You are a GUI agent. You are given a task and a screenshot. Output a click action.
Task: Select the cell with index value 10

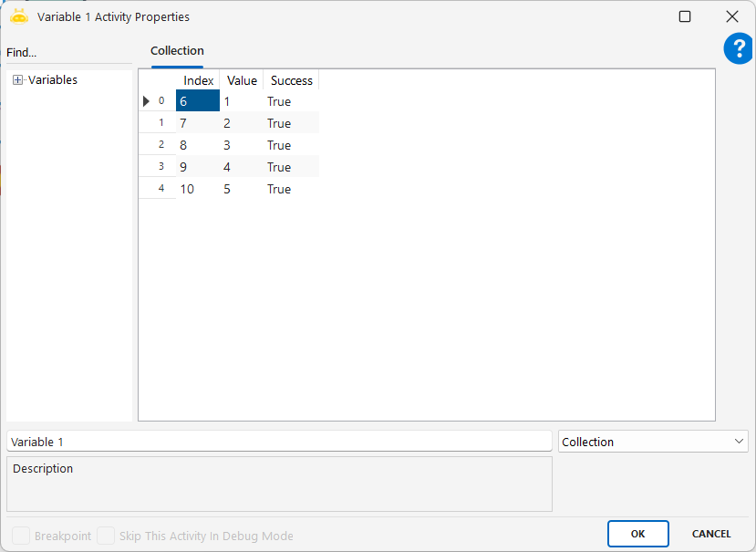click(197, 189)
